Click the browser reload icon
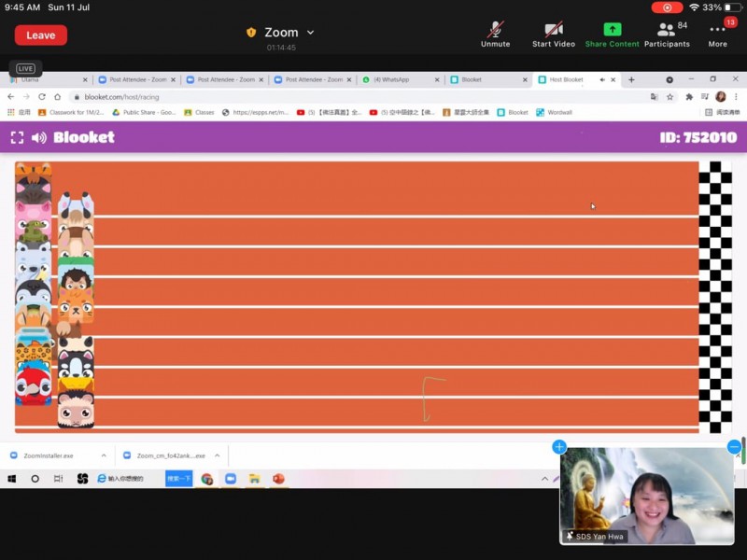Screen dimensions: 747x560 tap(41, 96)
